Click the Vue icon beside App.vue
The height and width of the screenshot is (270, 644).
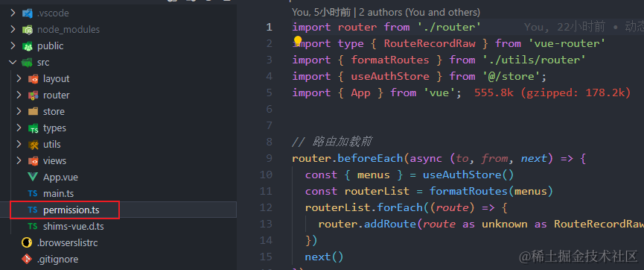pos(34,178)
